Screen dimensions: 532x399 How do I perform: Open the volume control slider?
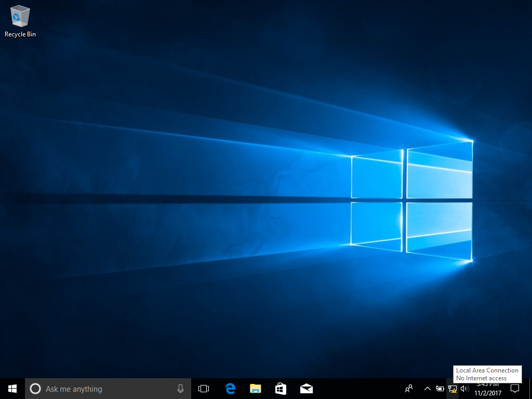click(464, 388)
